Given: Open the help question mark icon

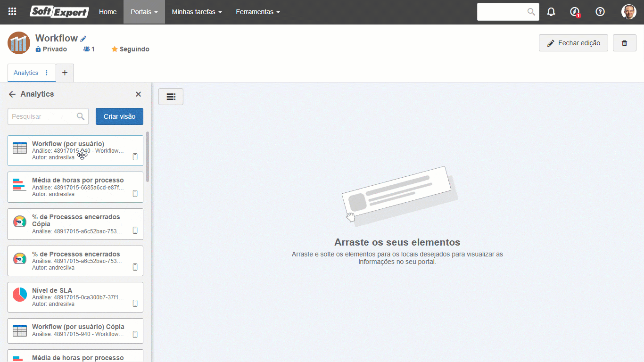Looking at the screenshot, I should tap(600, 12).
